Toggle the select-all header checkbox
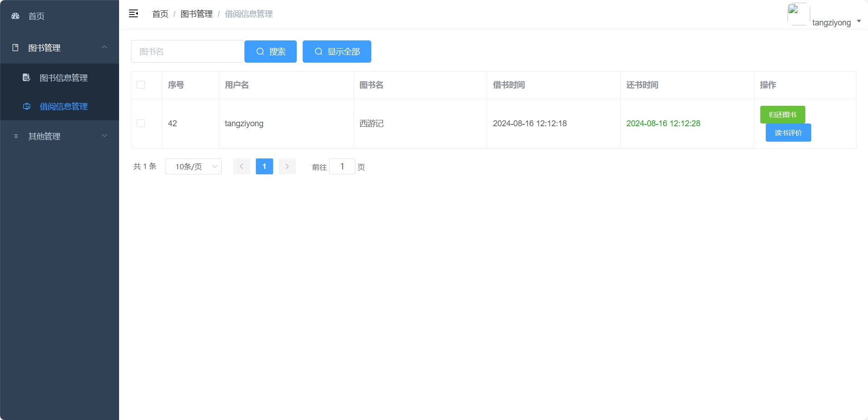Image resolution: width=868 pixels, height=420 pixels. pos(141,85)
